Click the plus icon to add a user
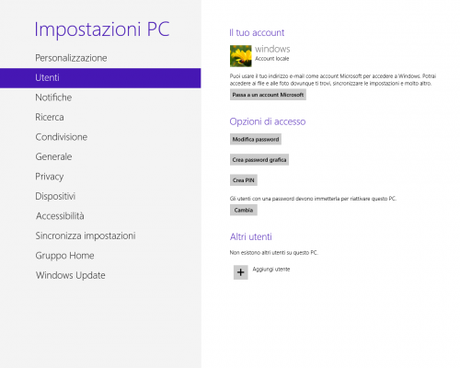 [x=240, y=272]
